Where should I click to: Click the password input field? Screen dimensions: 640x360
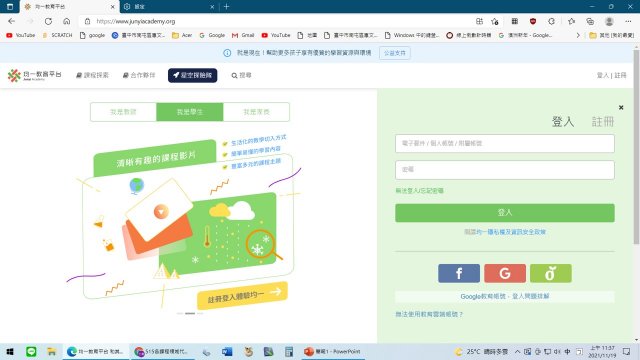[x=505, y=170]
